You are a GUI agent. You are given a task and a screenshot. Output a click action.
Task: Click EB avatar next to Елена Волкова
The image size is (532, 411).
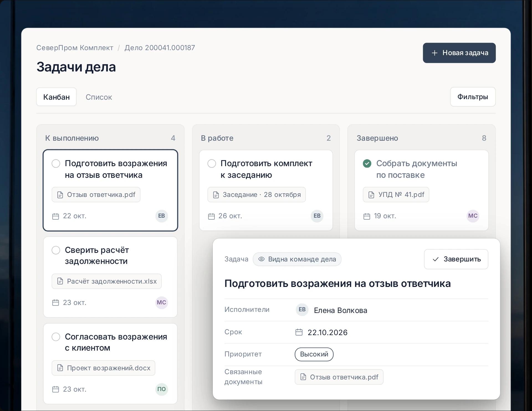click(302, 310)
